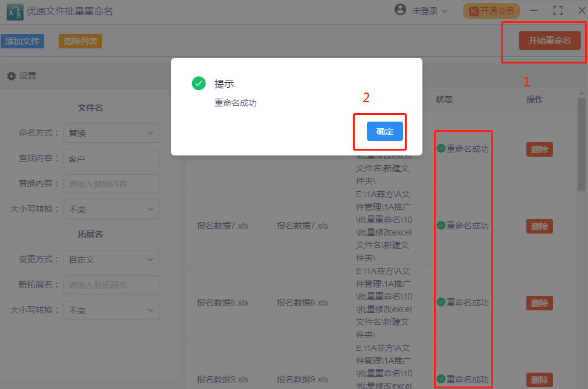Open the file name 大小写转换 dropdown
Image resolution: width=588 pixels, height=389 pixels.
click(x=112, y=209)
